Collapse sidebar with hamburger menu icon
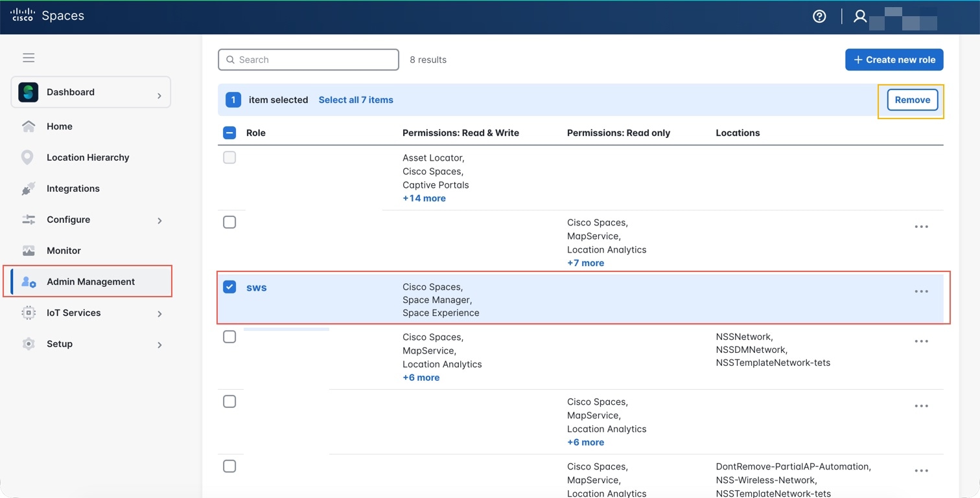Image resolution: width=980 pixels, height=498 pixels. [29, 58]
